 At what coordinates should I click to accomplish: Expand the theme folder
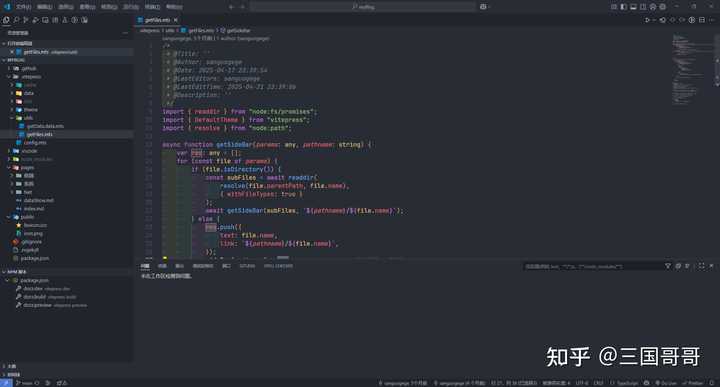click(12, 110)
